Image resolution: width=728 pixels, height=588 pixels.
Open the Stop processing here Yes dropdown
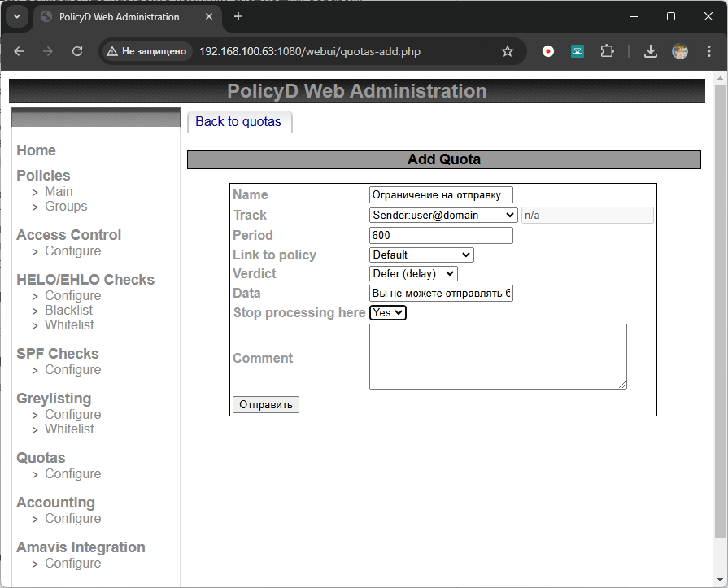pyautogui.click(x=388, y=313)
